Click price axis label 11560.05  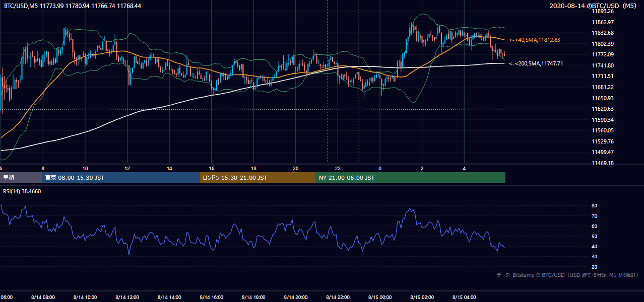pyautogui.click(x=603, y=130)
